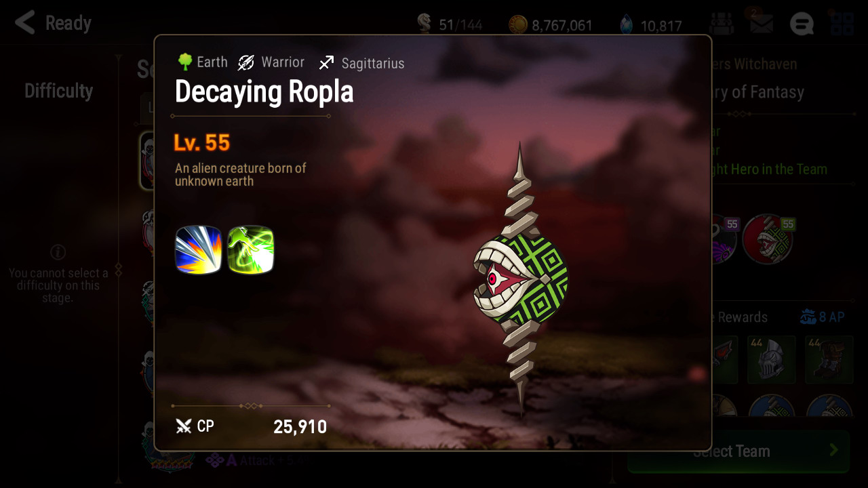
Task: Open the mail inbox icon
Action: (762, 24)
